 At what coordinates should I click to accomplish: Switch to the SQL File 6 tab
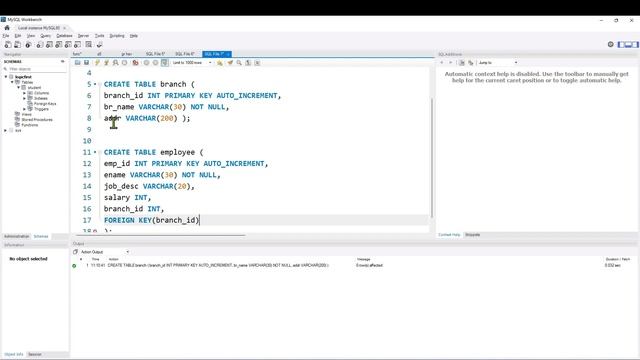(185, 54)
